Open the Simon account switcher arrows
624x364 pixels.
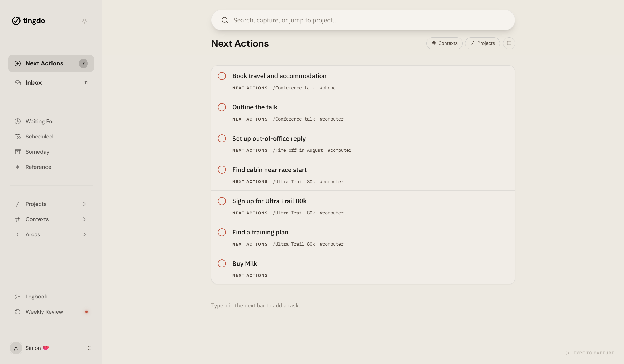tap(89, 348)
